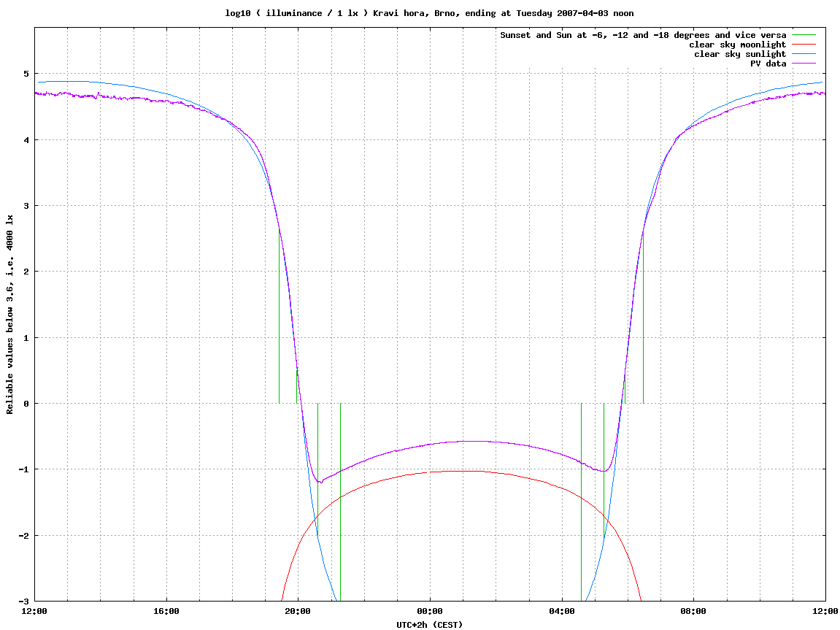The width and height of the screenshot is (840, 630).
Task: Click the purple PV data legend line sample
Action: tap(804, 64)
